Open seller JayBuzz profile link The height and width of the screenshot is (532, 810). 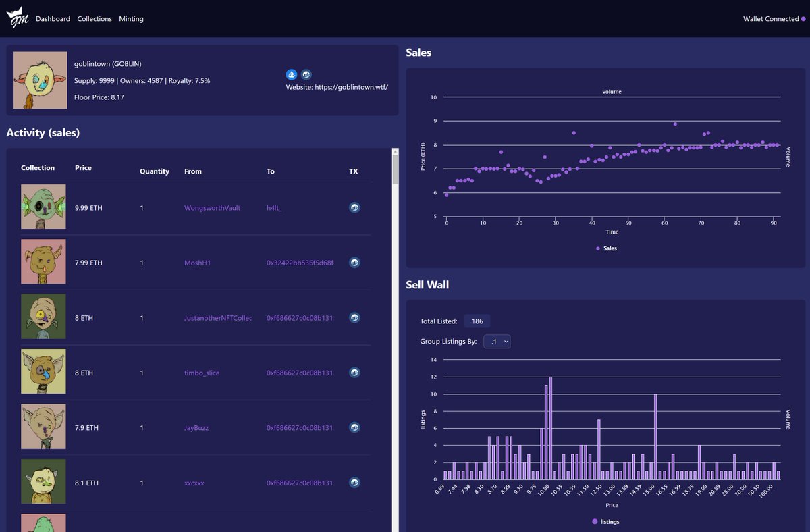[196, 428]
